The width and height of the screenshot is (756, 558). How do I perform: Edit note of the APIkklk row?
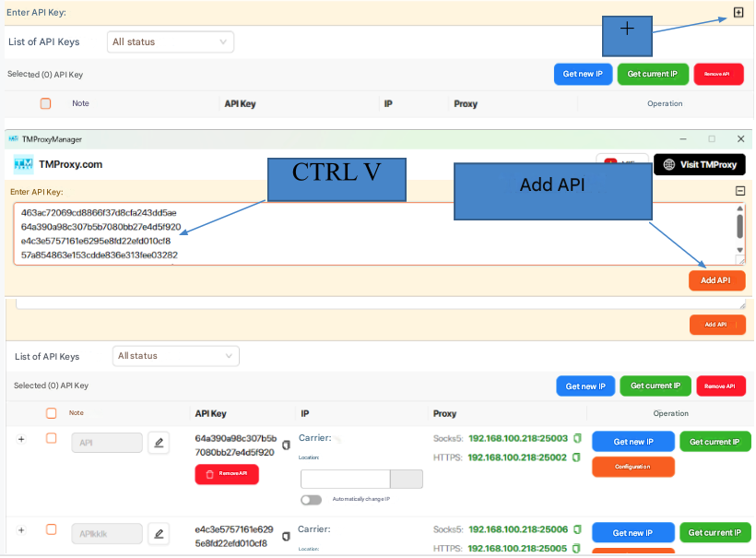tap(159, 533)
